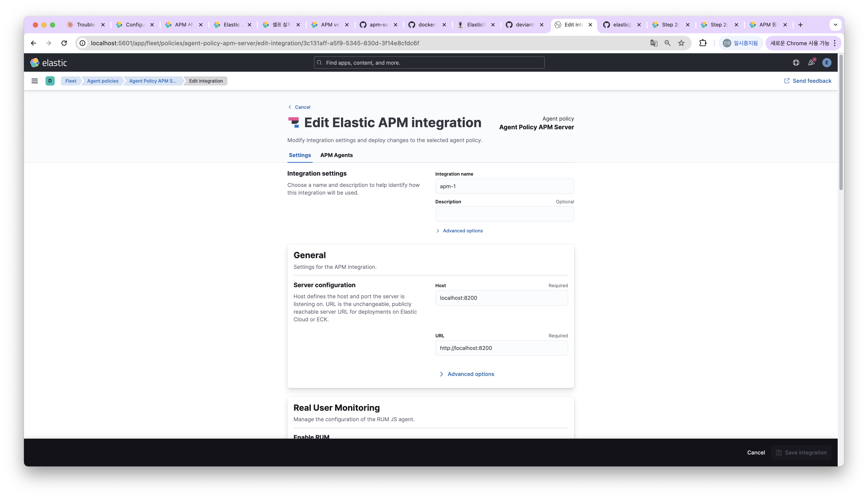Open the user avatar menu

827,63
